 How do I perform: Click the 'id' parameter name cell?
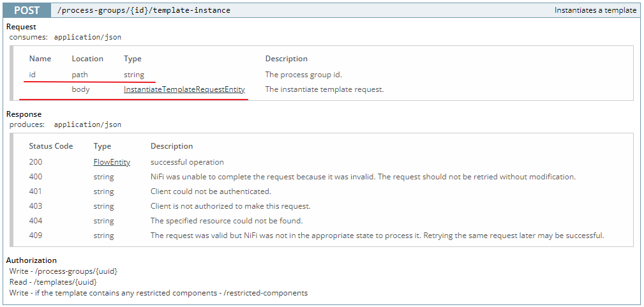pyautogui.click(x=32, y=75)
